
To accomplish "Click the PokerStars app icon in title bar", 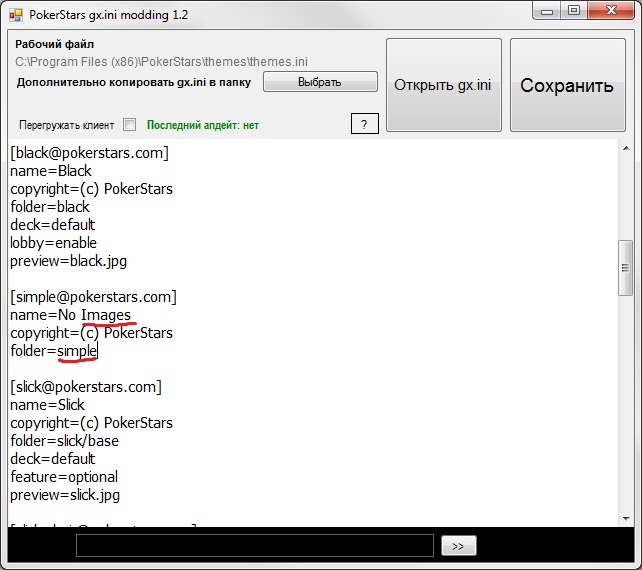I will tap(16, 15).
